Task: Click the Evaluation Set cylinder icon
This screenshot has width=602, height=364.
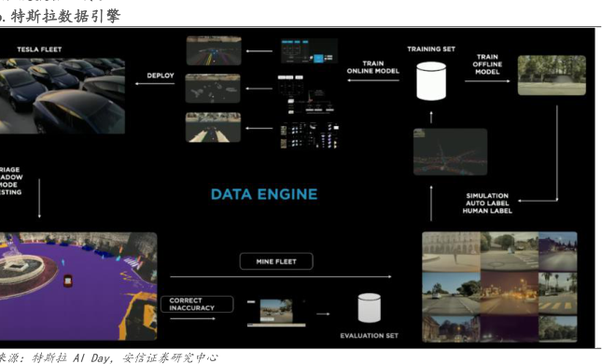Action: [370, 308]
